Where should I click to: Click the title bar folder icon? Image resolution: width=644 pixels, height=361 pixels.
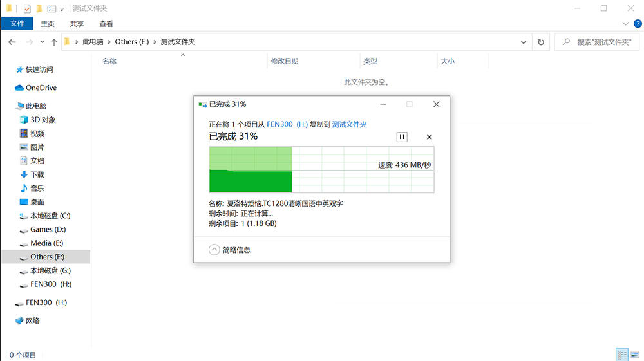[9, 8]
